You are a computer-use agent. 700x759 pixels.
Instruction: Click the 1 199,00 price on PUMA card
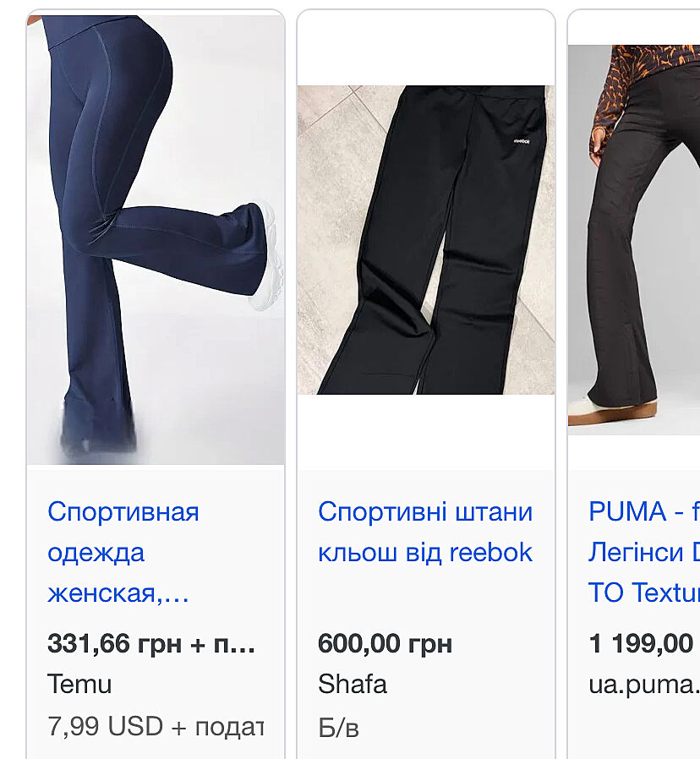tap(642, 644)
